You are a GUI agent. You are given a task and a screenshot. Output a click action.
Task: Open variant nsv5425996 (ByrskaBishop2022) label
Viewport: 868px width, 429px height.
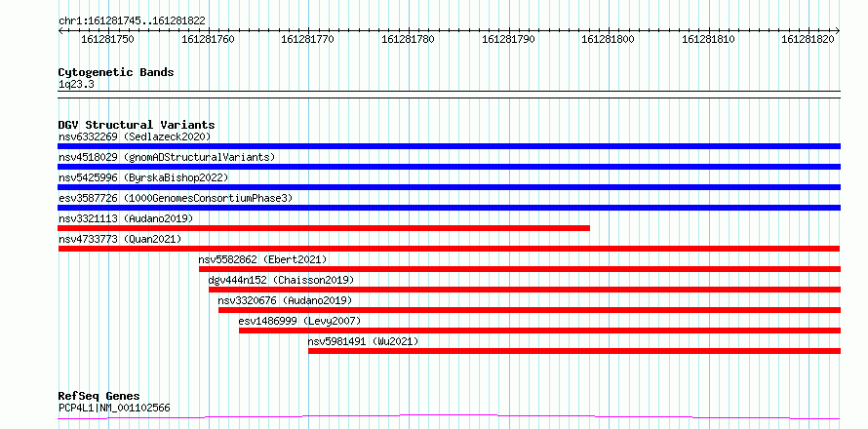[142, 177]
